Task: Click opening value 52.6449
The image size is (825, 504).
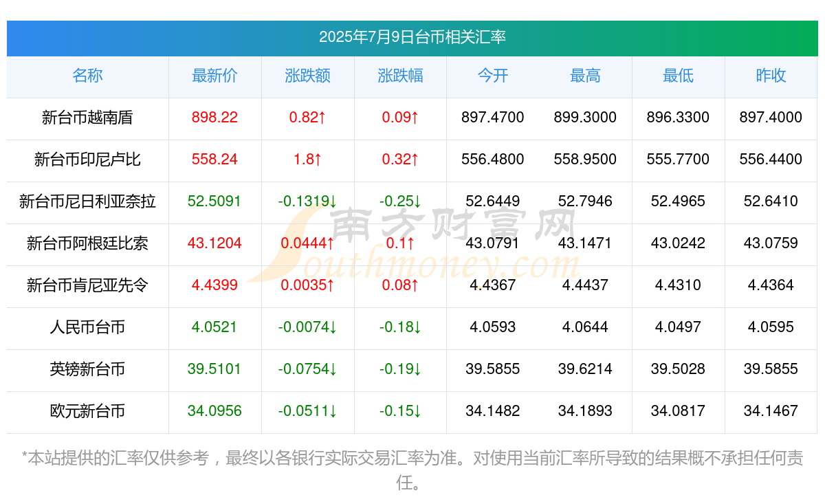Action: (493, 201)
